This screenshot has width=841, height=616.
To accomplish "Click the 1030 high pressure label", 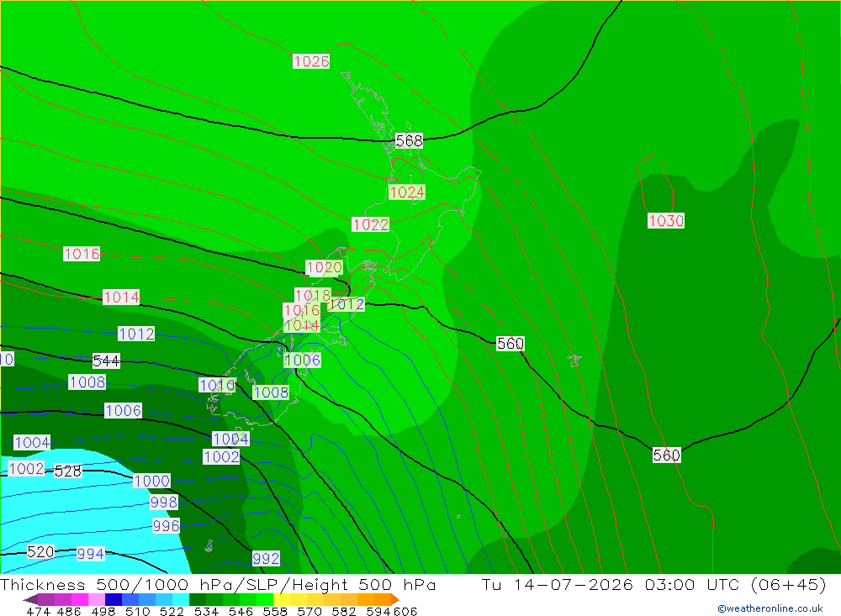I will tap(665, 221).
